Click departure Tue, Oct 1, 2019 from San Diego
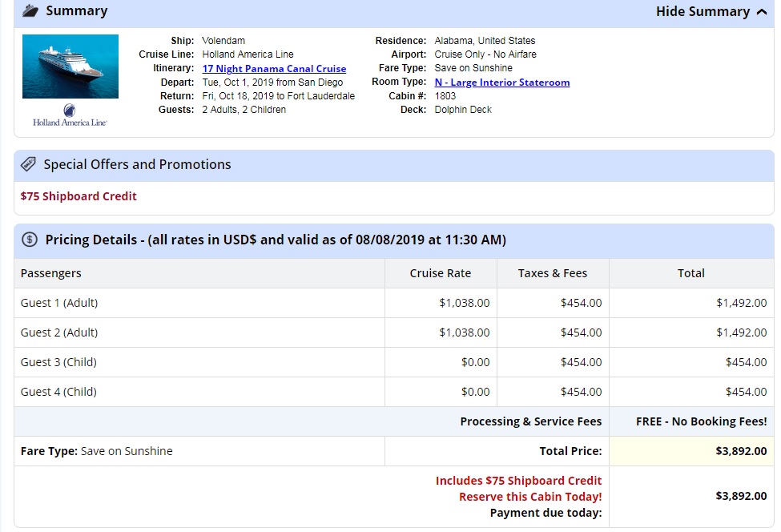The width and height of the screenshot is (781, 532). (x=272, y=83)
